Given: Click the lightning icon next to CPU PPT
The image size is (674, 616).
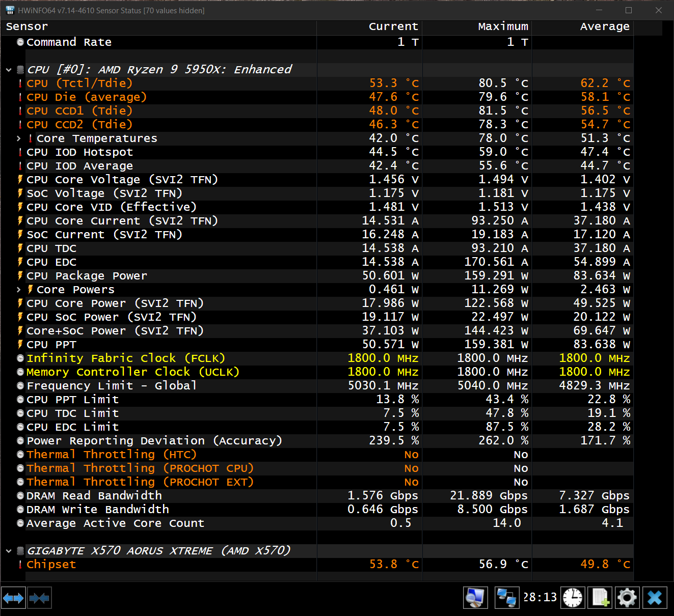Looking at the screenshot, I should pos(20,345).
